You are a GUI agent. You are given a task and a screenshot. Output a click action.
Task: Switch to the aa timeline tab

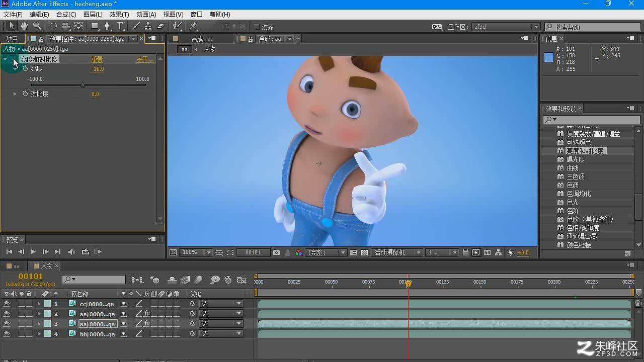(x=13, y=266)
